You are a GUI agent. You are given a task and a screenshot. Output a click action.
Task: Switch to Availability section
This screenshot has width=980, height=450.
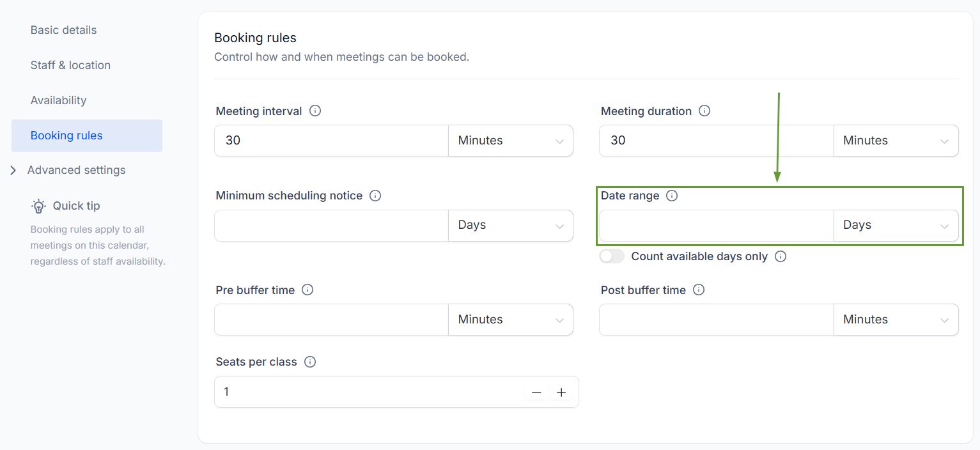(58, 100)
